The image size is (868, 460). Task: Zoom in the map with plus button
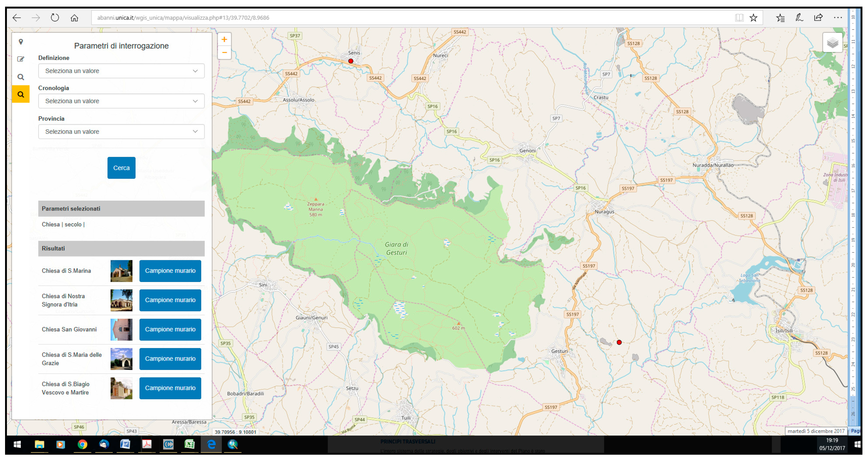point(224,40)
